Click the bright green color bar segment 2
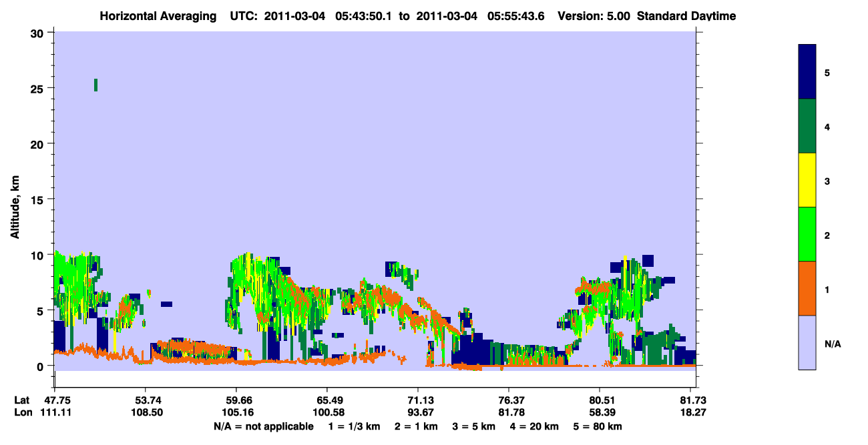 [807, 234]
